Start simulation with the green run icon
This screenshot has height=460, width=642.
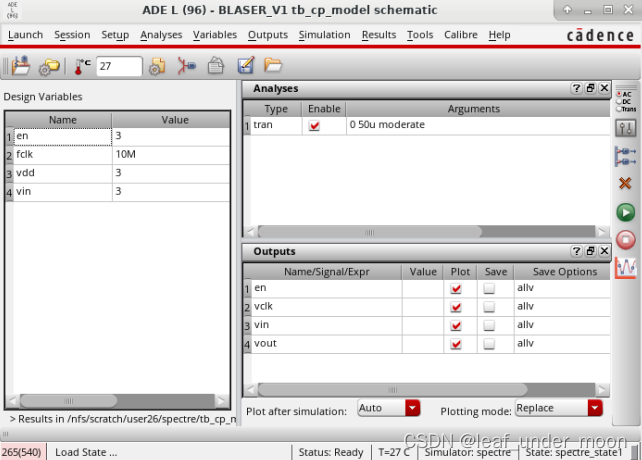[x=626, y=213]
